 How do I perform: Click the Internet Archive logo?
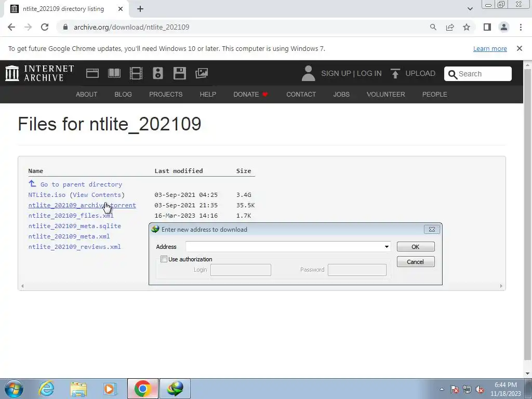tap(39, 73)
